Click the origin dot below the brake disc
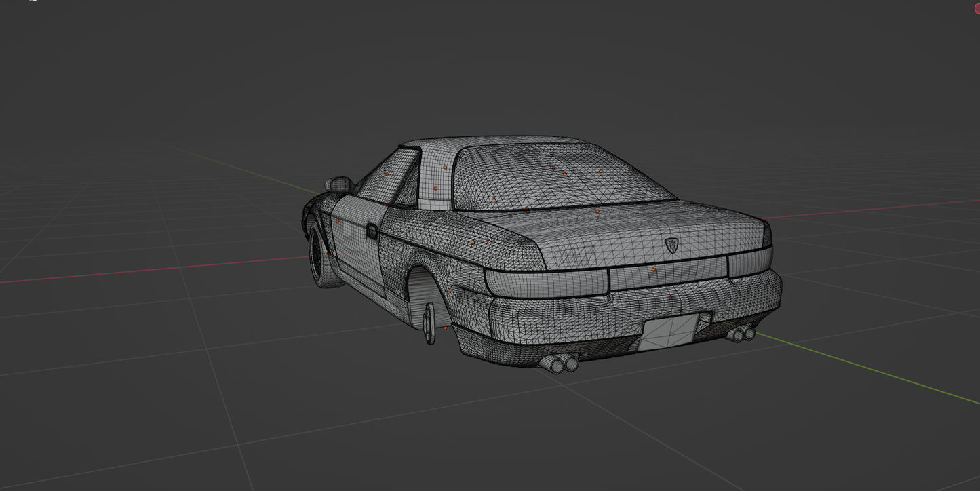 pos(446,328)
